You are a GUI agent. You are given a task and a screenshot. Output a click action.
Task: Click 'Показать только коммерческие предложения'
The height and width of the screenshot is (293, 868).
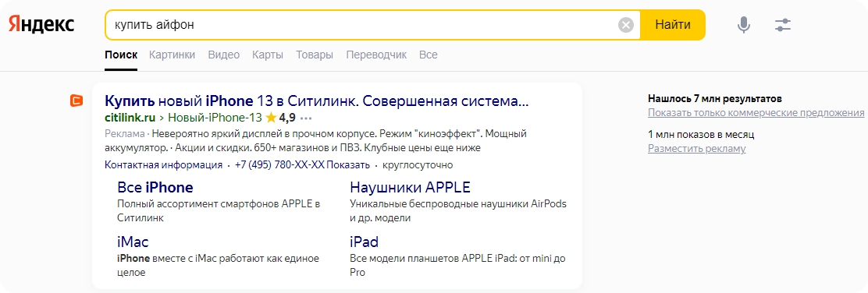[756, 113]
